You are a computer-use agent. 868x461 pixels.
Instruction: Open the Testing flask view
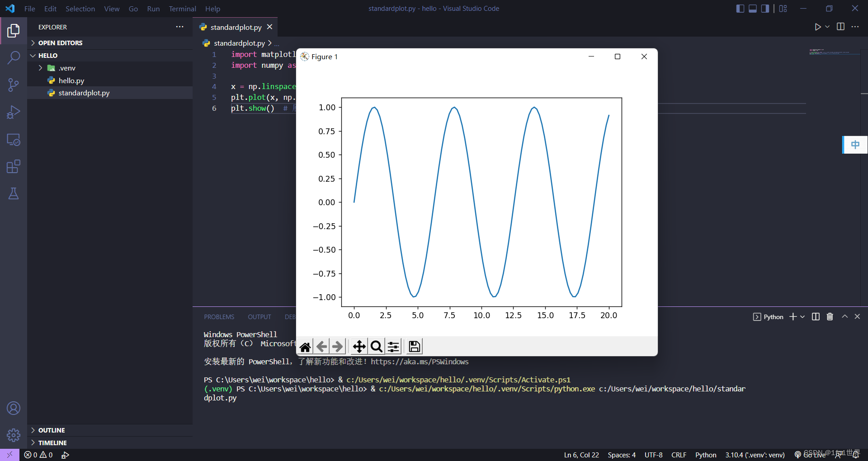tap(14, 193)
